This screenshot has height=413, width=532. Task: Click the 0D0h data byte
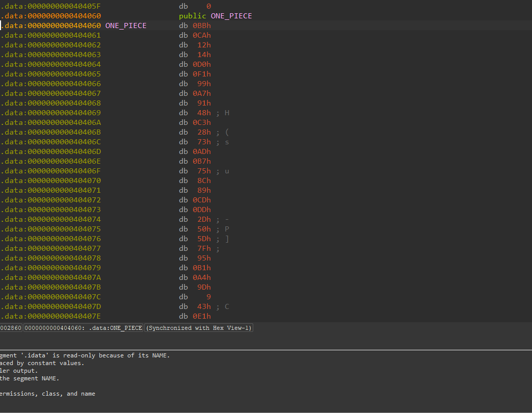pyautogui.click(x=201, y=64)
